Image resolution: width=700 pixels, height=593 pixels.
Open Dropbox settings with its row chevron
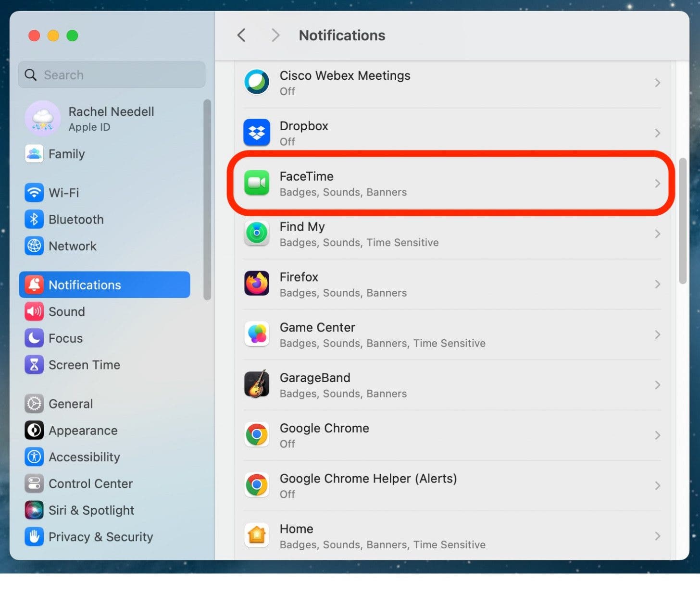(x=658, y=133)
